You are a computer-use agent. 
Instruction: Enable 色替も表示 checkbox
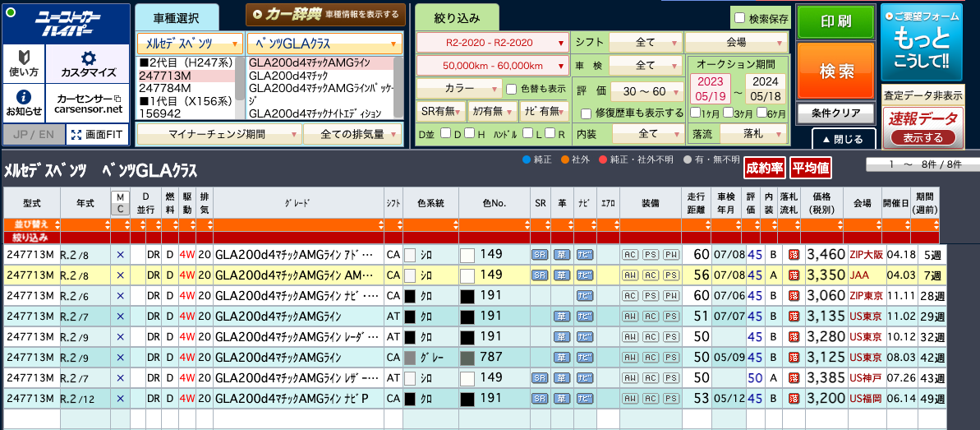(511, 89)
